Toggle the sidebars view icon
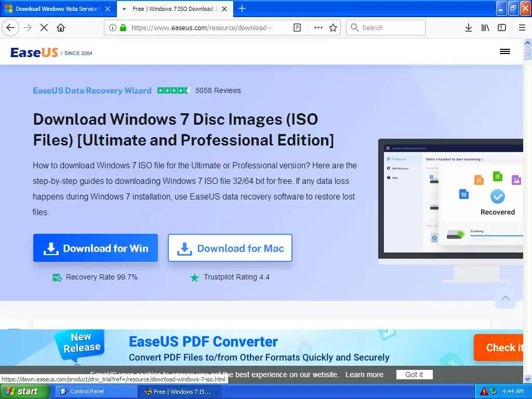The width and height of the screenshot is (532, 399). tap(501, 28)
